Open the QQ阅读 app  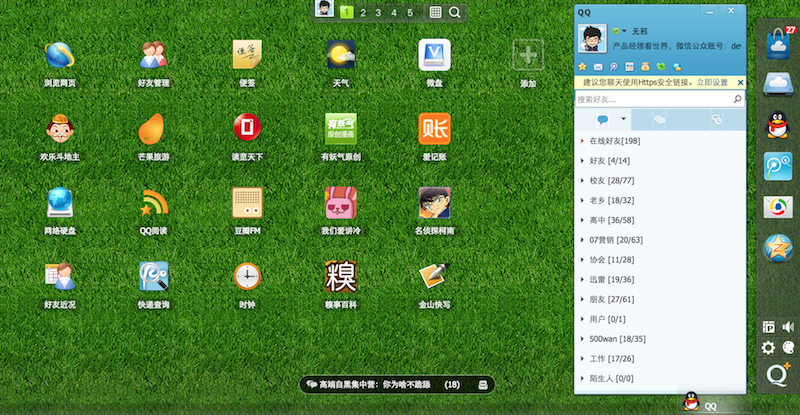[154, 203]
